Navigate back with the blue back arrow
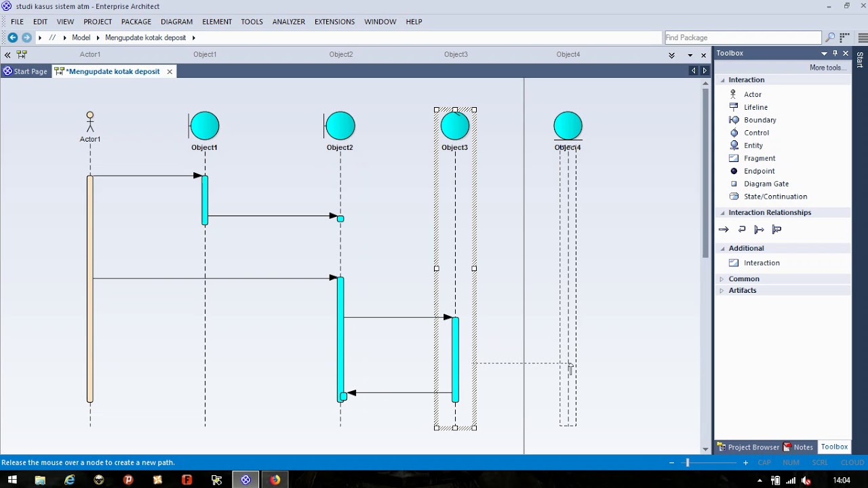 (12, 38)
